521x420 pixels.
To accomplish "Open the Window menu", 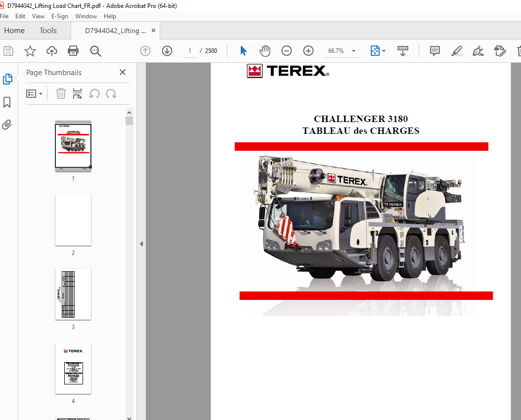I will [x=86, y=16].
